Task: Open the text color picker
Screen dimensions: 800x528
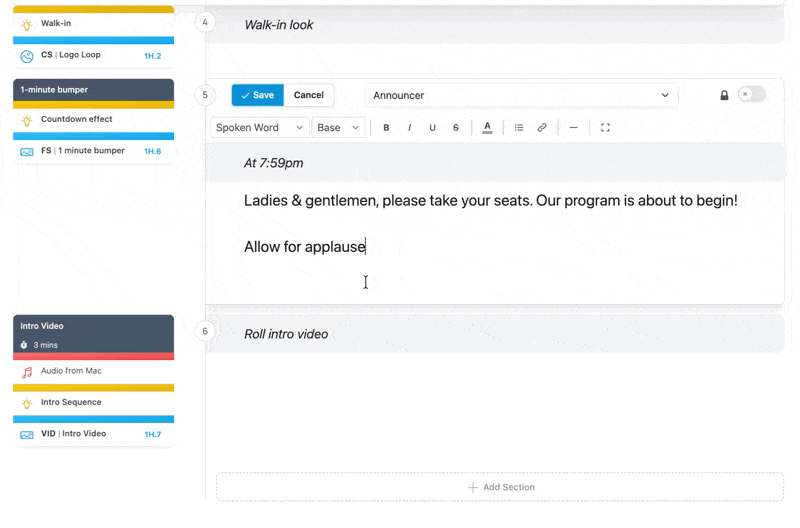Action: tap(487, 128)
